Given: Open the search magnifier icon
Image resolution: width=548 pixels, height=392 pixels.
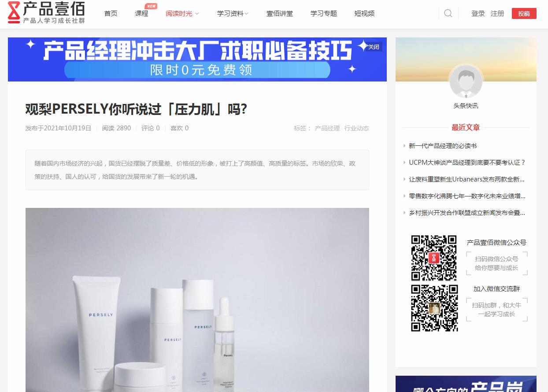Looking at the screenshot, I should click(x=448, y=14).
